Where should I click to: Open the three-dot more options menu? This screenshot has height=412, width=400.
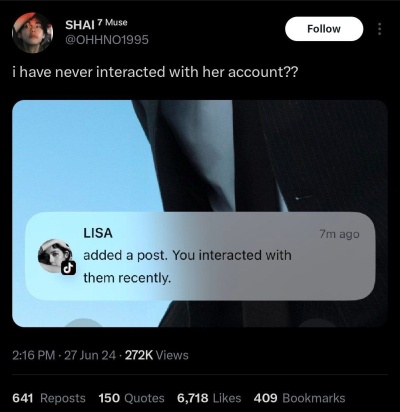click(379, 29)
